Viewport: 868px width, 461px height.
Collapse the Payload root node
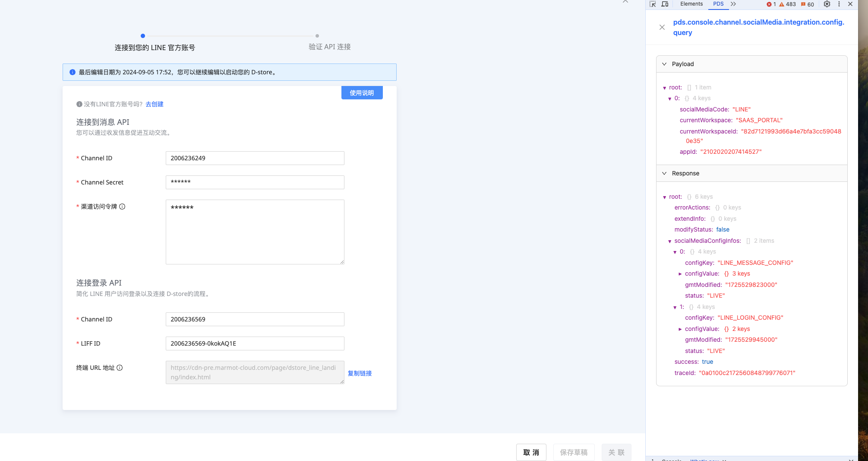coord(665,88)
